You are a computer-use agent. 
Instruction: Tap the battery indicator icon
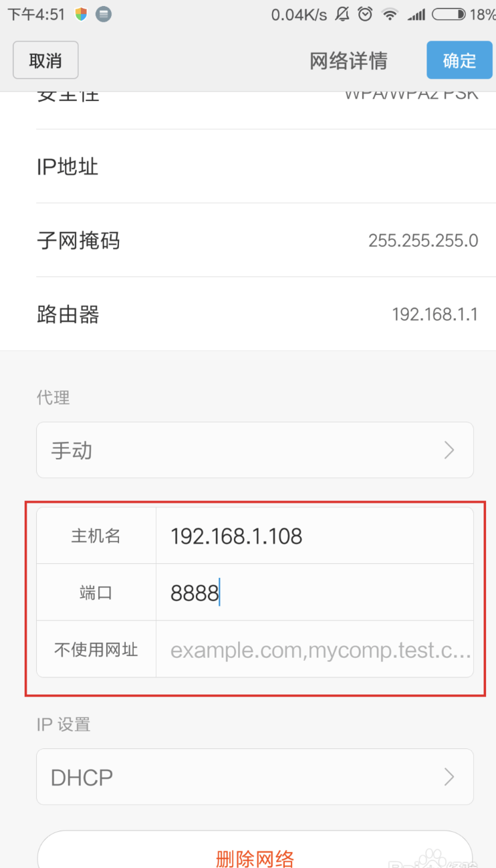449,14
